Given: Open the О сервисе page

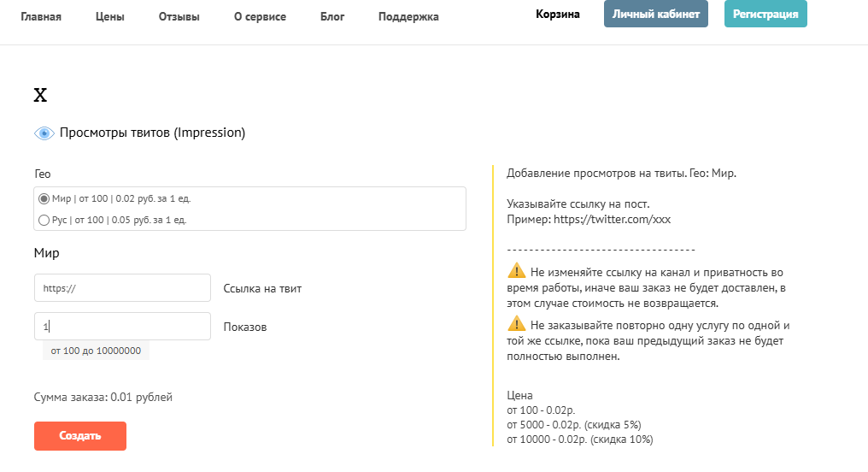Looking at the screenshot, I should 260,16.
